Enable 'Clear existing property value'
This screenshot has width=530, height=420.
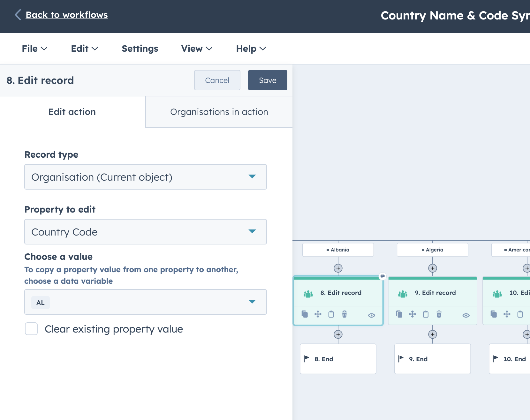coord(31,329)
